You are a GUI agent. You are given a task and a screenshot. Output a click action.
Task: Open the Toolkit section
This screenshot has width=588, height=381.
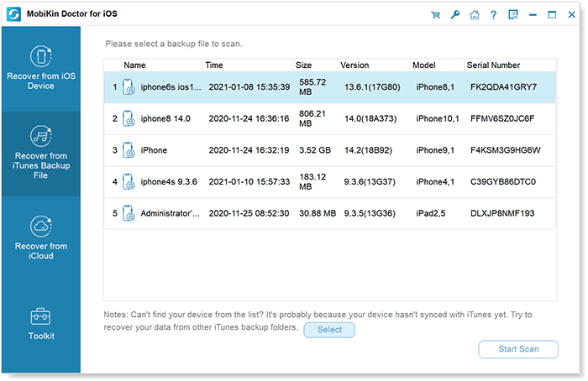point(40,323)
